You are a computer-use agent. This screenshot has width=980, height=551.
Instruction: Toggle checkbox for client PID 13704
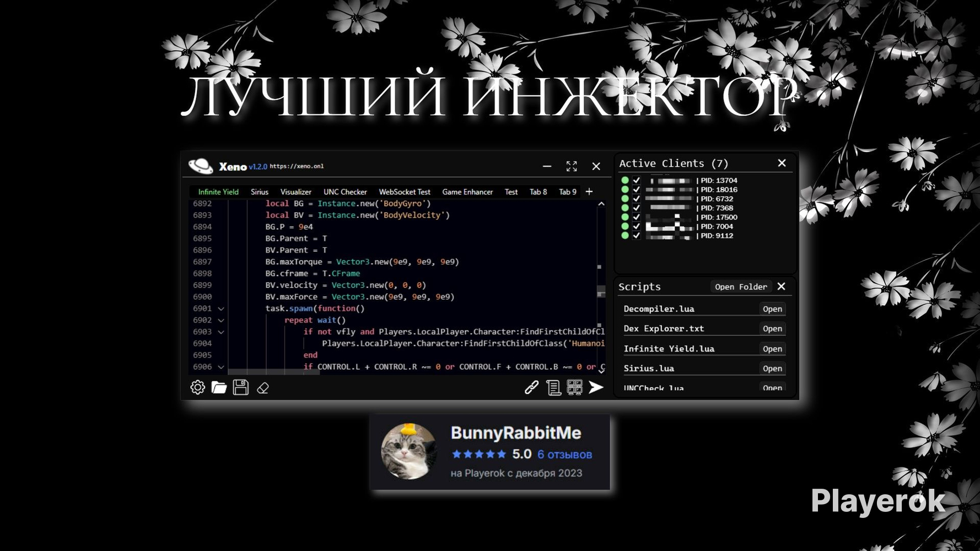(x=637, y=180)
